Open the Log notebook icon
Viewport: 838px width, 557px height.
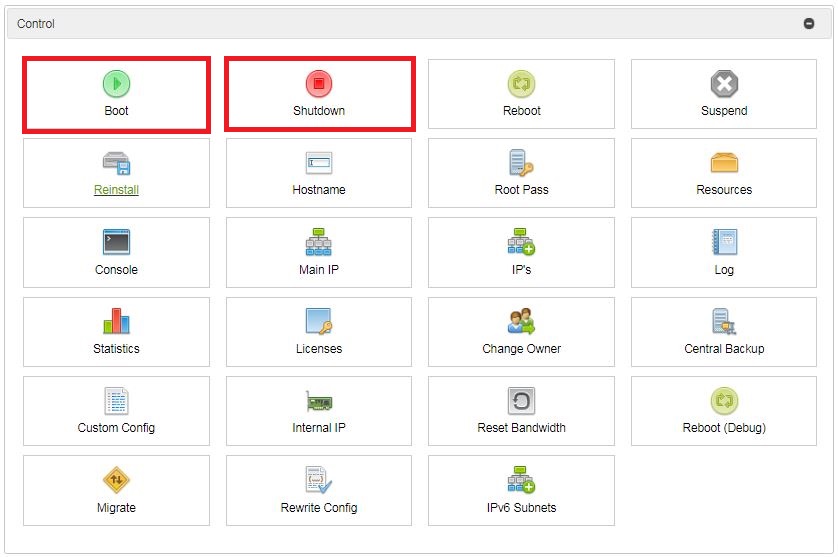click(x=724, y=242)
